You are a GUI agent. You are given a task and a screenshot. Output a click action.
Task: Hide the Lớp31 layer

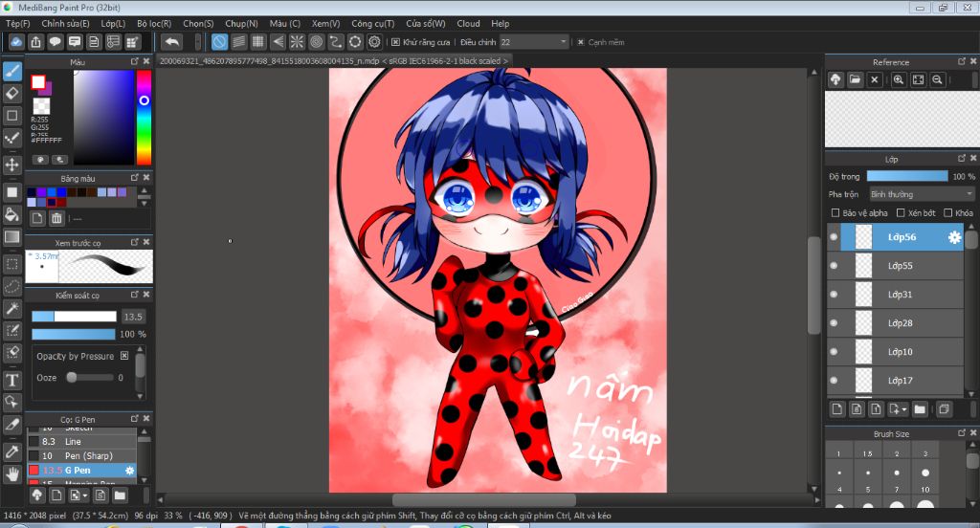[834, 295]
